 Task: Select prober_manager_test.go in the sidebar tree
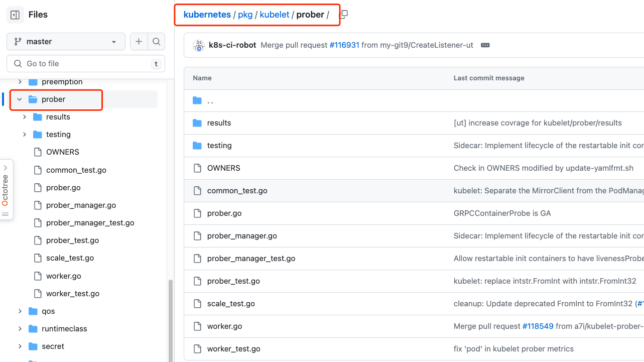coord(90,223)
